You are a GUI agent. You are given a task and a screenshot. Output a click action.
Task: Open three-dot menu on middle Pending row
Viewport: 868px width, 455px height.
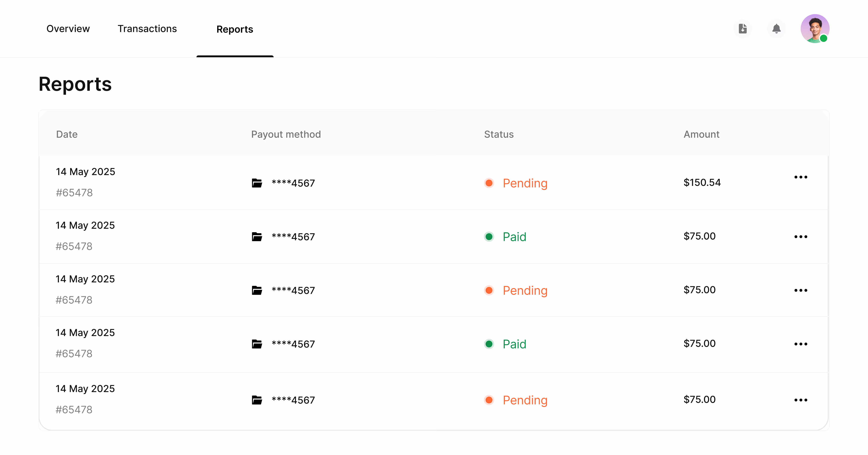(801, 290)
